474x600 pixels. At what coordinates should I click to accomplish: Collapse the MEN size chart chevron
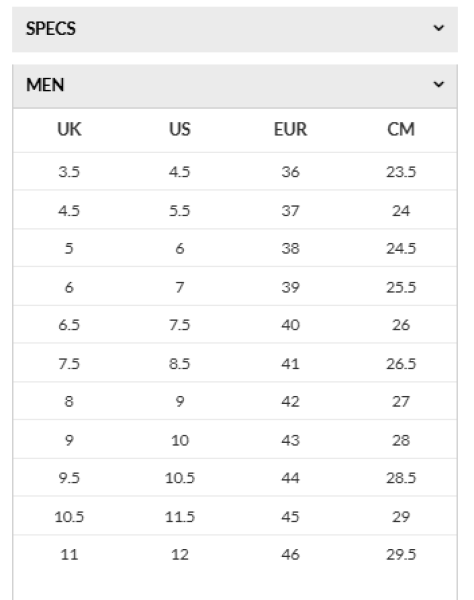click(x=438, y=84)
